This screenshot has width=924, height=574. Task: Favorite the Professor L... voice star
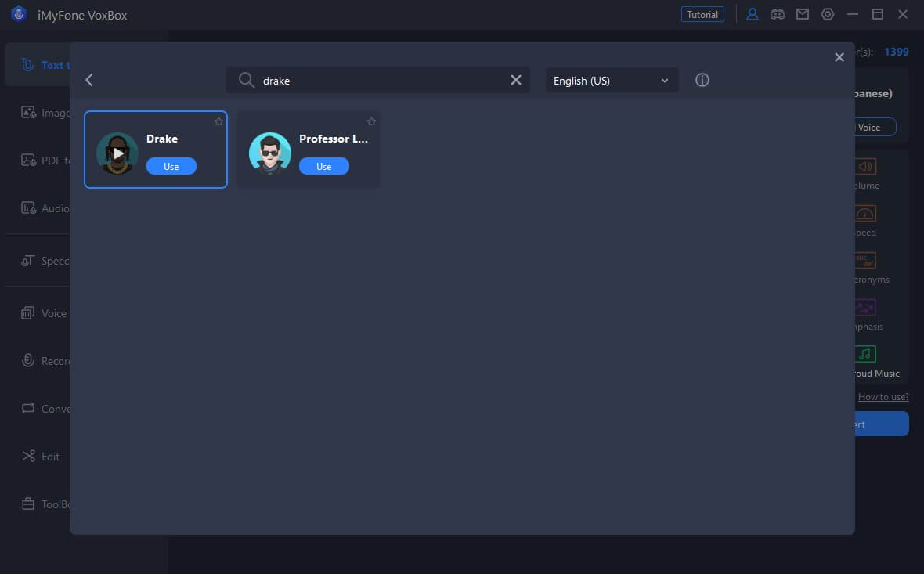coord(371,121)
